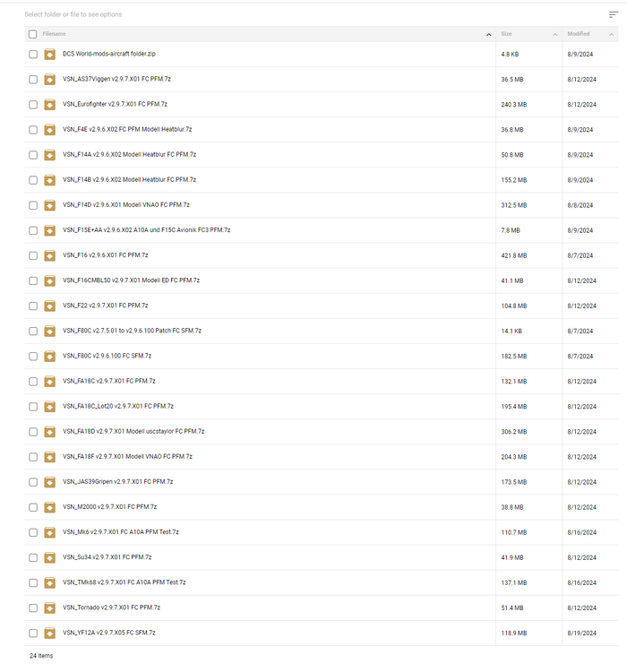
Task: Check the VSN_YF12A row checkbox
Action: tap(33, 633)
